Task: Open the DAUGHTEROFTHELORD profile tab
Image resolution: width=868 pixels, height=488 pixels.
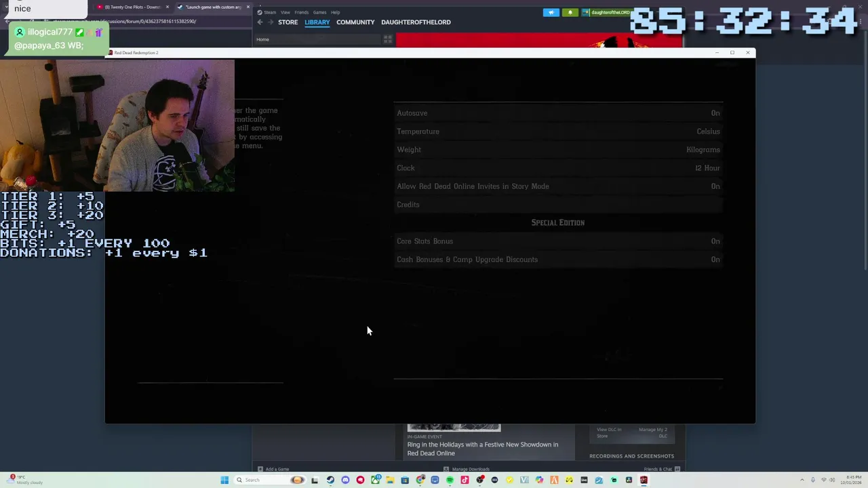Action: click(x=416, y=22)
